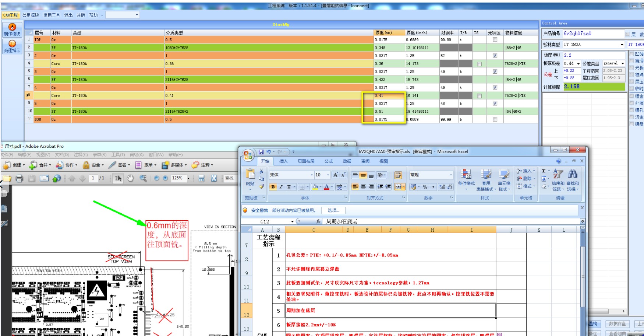This screenshot has width=644, height=336.
Task: Click Excel wrap text icon
Action: click(x=398, y=175)
